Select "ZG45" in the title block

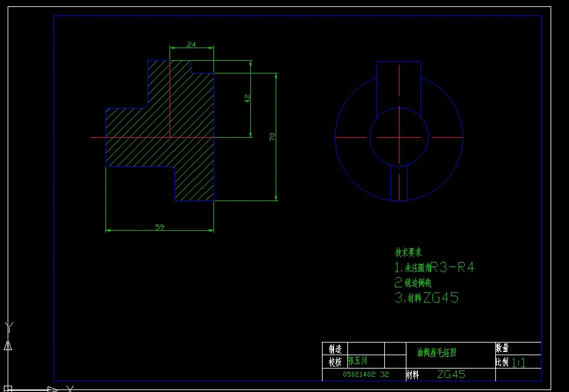point(451,374)
